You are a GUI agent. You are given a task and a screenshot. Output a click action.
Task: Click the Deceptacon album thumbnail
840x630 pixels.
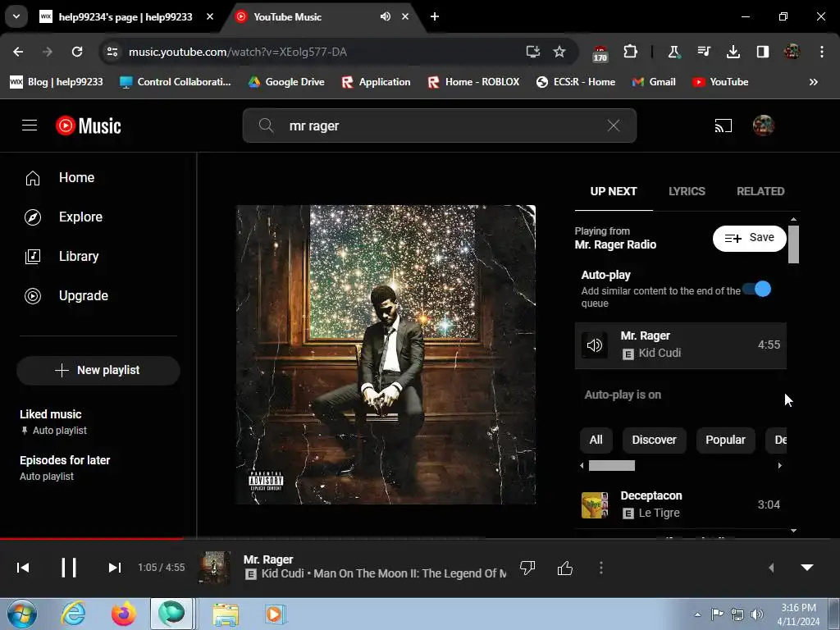(x=595, y=505)
